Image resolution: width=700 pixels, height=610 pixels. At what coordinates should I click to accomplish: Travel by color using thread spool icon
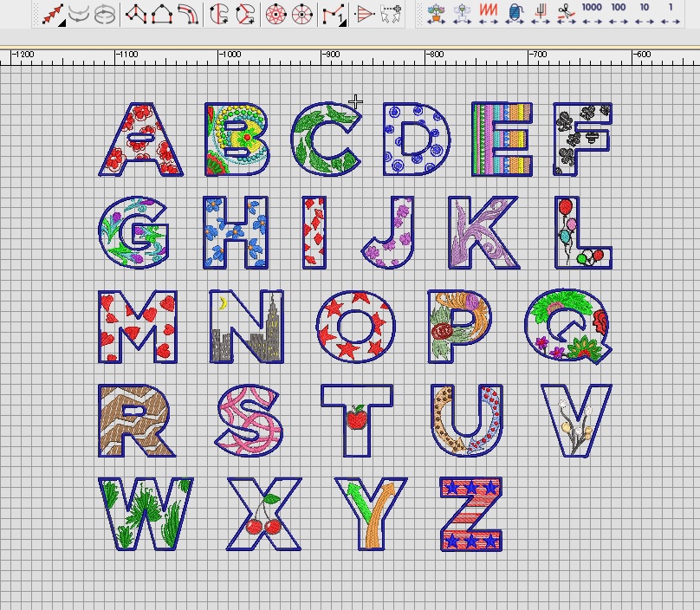point(515,14)
